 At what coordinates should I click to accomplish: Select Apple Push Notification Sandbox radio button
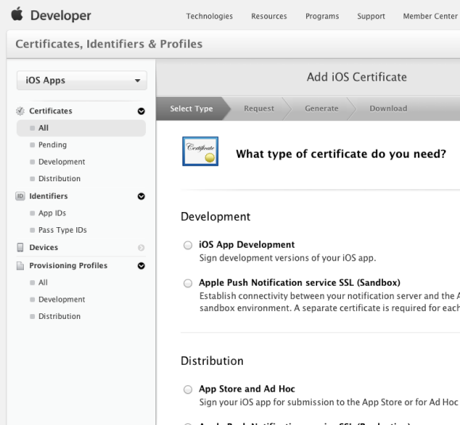(x=188, y=283)
